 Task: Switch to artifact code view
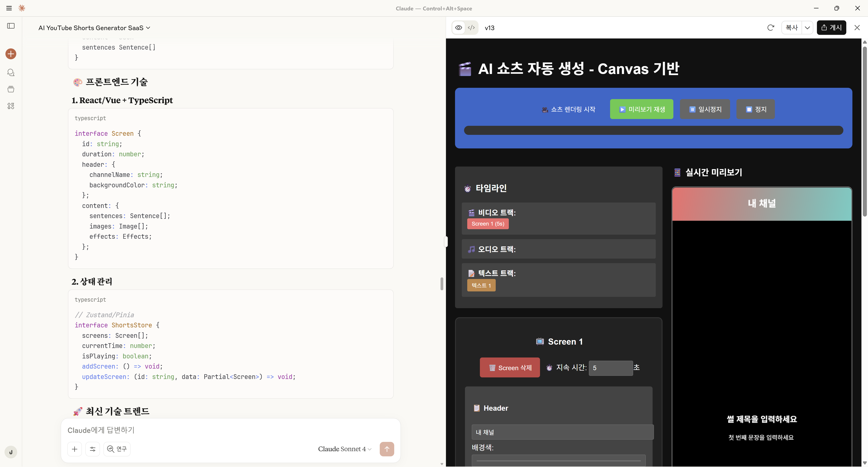tap(471, 28)
